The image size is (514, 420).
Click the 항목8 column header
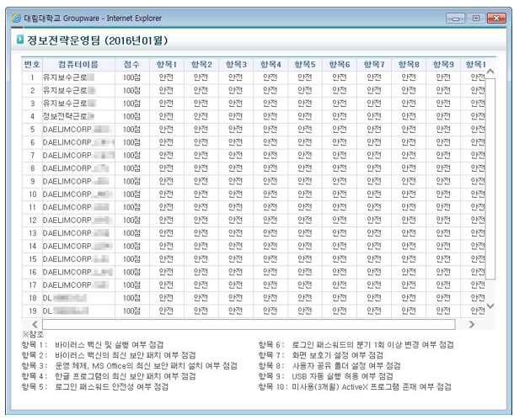(409, 64)
